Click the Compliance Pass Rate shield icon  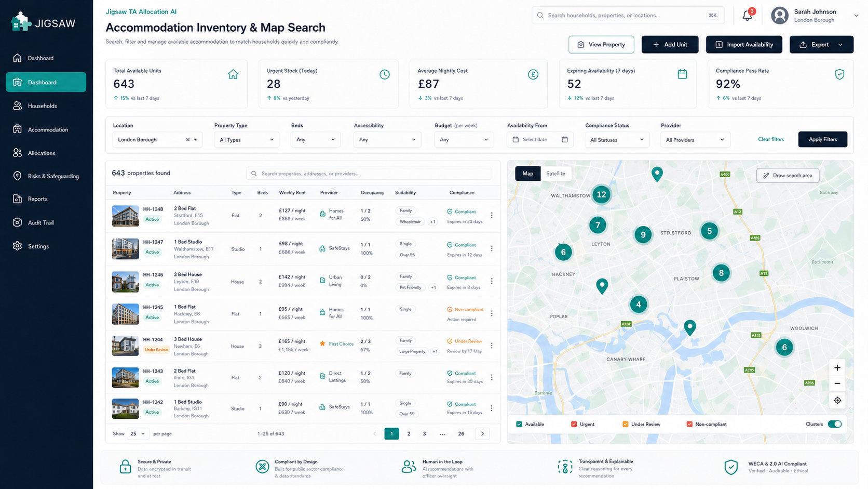(x=839, y=74)
